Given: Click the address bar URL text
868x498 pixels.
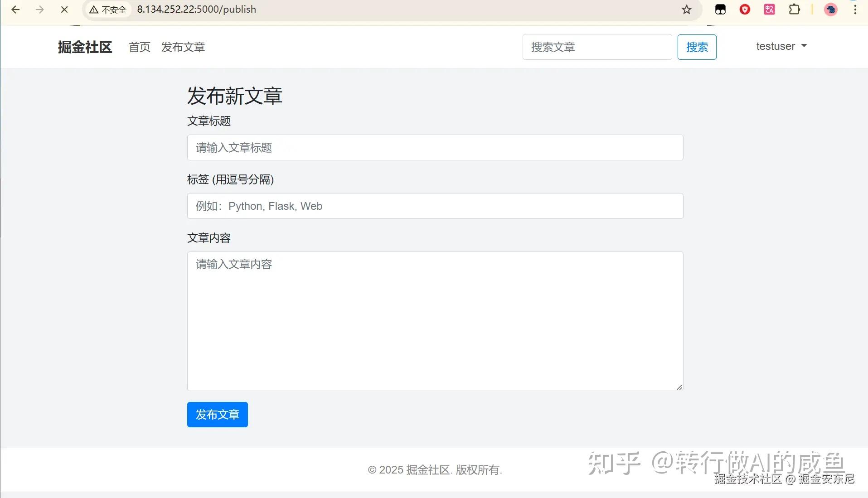Looking at the screenshot, I should coord(197,10).
